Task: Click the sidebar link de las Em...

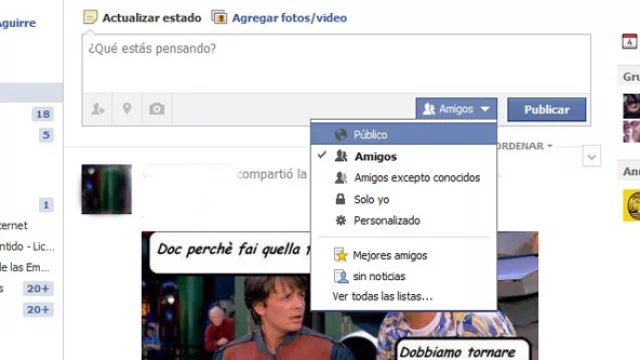Action: pyautogui.click(x=24, y=267)
